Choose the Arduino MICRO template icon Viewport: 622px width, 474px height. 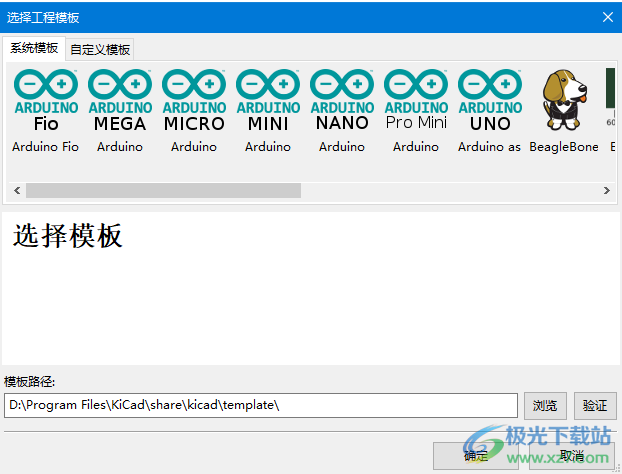click(x=194, y=100)
